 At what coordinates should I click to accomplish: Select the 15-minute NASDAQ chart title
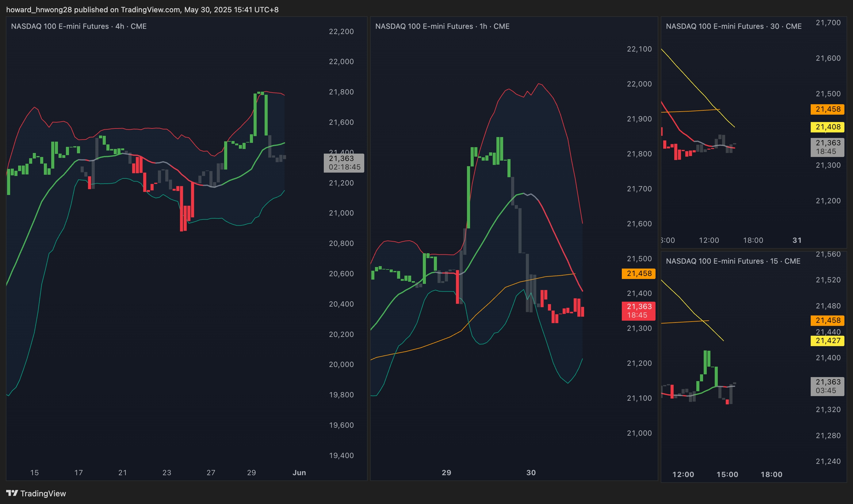(x=733, y=261)
